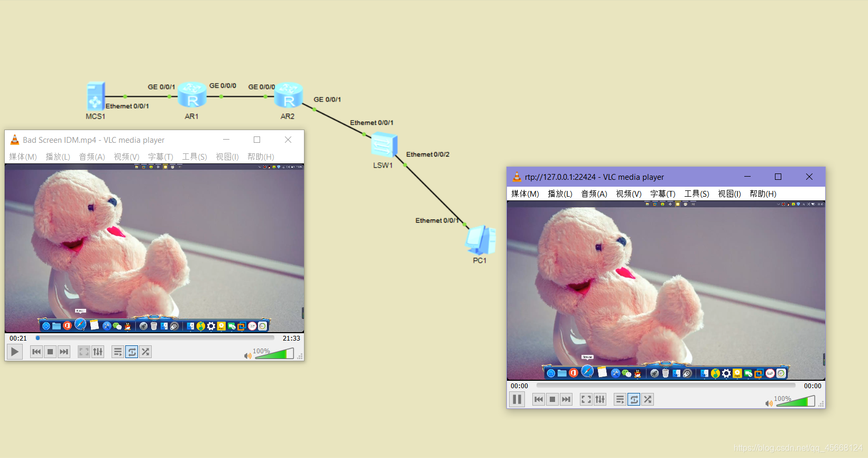Image resolution: width=868 pixels, height=458 pixels.
Task: Click video area in rtp stream window
Action: click(x=666, y=290)
